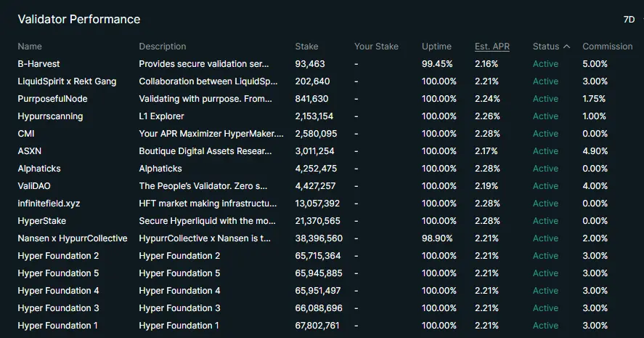The height and width of the screenshot is (338, 644).
Task: Click stake value 2,580,095
Action: (x=316, y=134)
